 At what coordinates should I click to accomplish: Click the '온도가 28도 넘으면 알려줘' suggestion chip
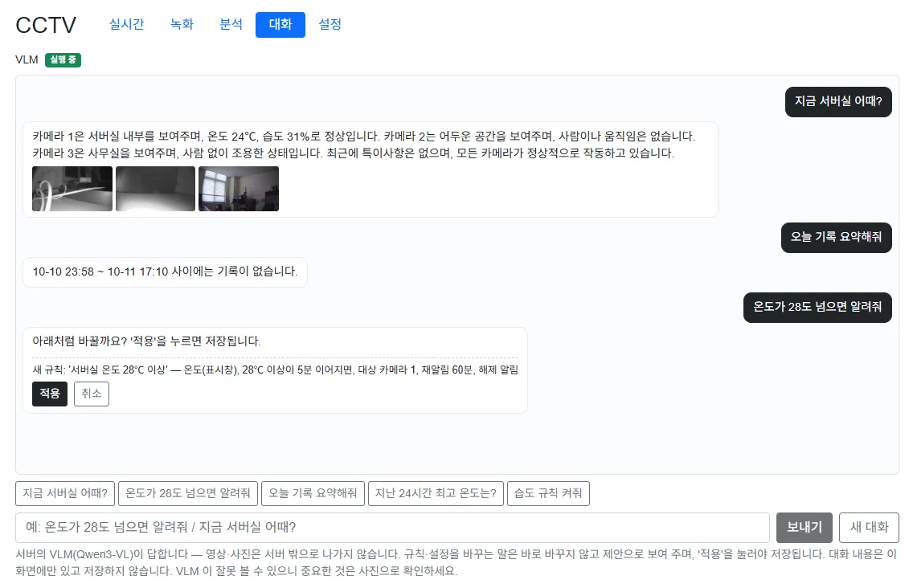tap(188, 493)
